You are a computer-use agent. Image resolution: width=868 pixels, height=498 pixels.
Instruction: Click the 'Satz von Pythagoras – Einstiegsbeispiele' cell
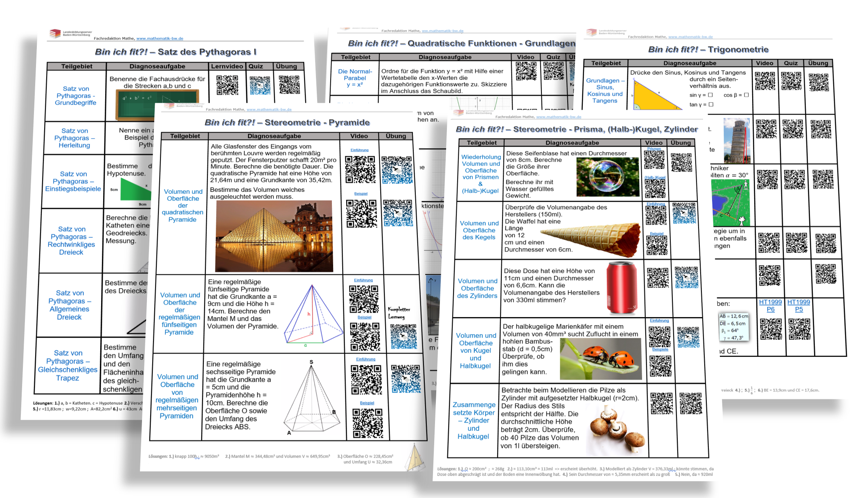pos(73,181)
